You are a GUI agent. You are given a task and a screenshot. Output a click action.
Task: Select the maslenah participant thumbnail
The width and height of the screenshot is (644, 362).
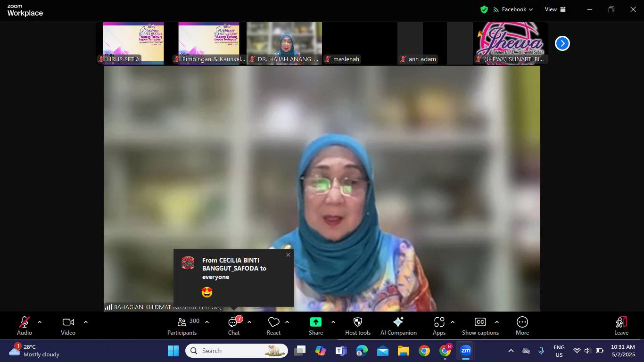[359, 43]
